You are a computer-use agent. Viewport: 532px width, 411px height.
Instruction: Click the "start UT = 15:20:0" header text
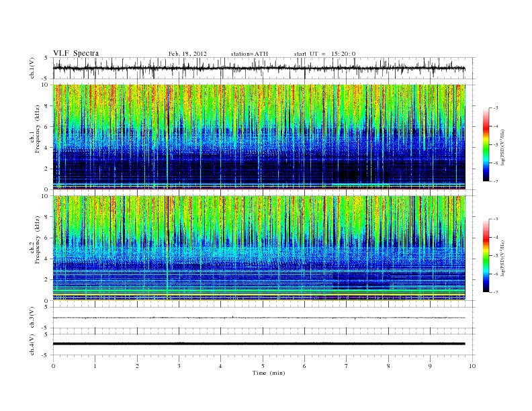[x=324, y=54]
